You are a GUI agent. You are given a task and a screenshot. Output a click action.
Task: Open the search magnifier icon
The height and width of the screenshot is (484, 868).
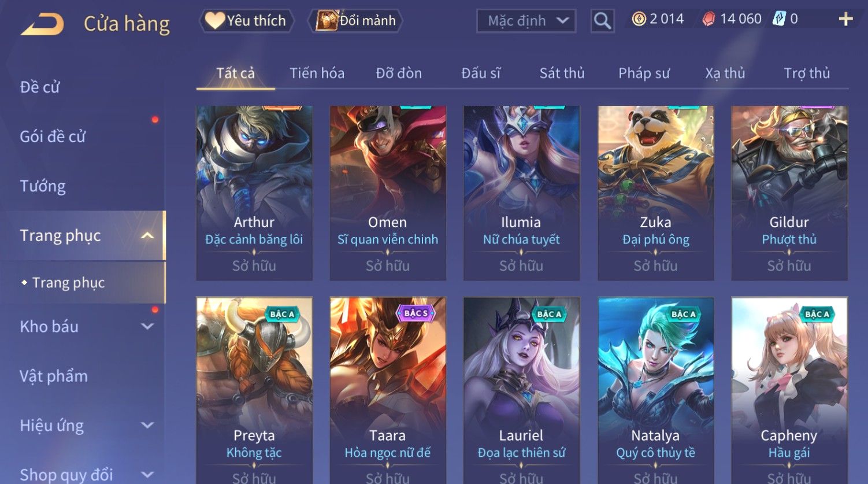click(x=602, y=21)
